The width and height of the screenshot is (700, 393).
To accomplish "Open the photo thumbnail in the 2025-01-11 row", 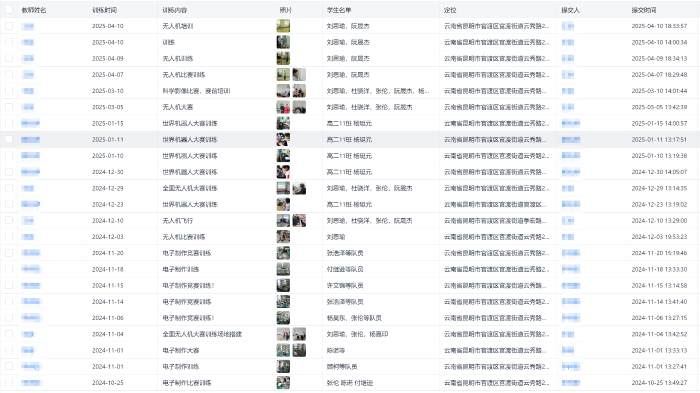I will [283, 139].
